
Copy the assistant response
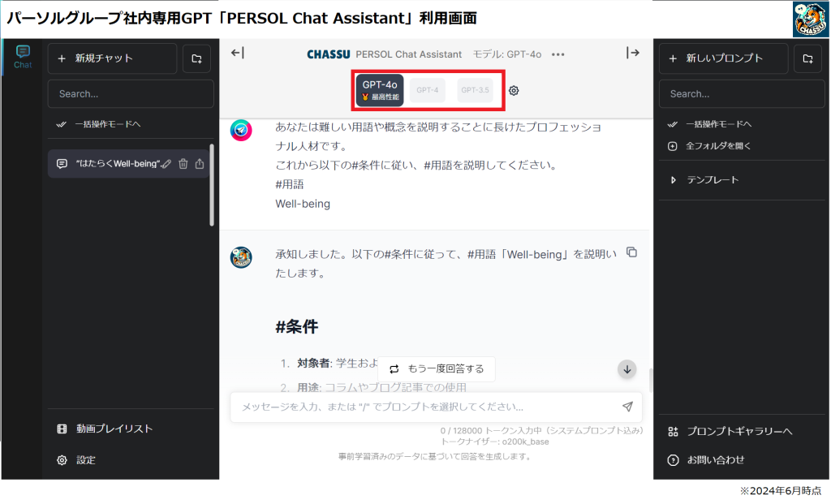pos(631,252)
